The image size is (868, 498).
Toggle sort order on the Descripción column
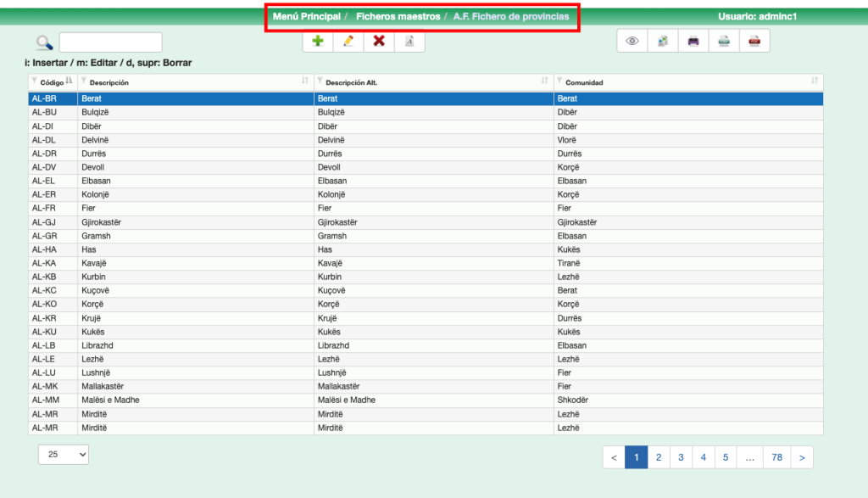304,81
